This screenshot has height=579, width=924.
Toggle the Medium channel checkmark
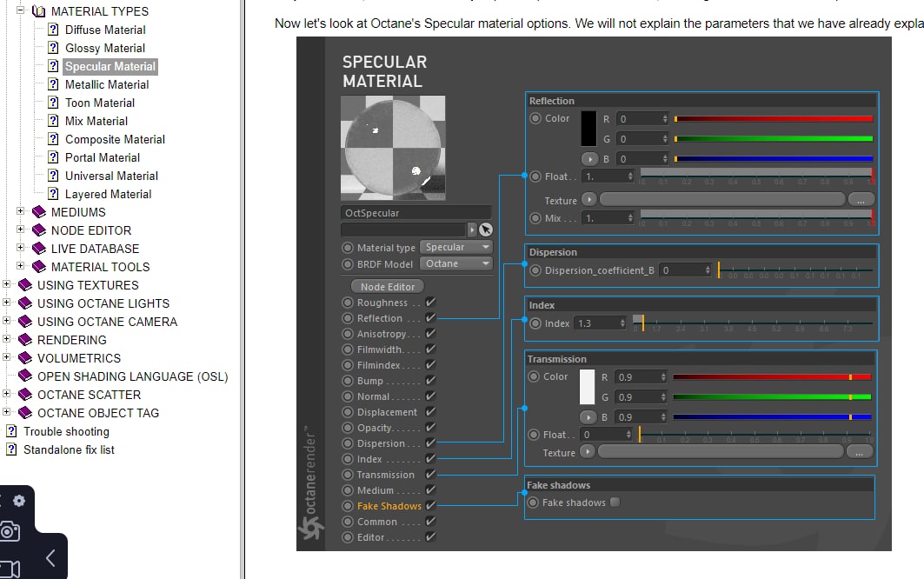431,489
